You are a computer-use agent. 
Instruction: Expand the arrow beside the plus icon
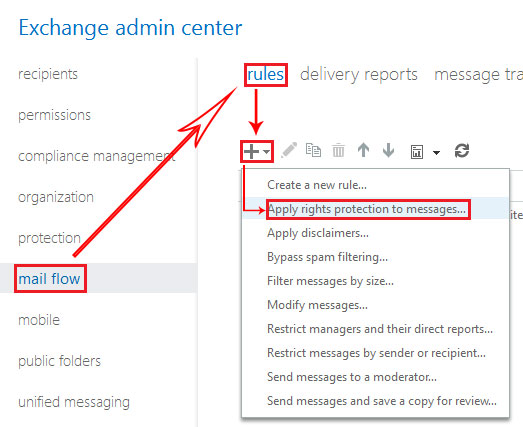(x=266, y=152)
